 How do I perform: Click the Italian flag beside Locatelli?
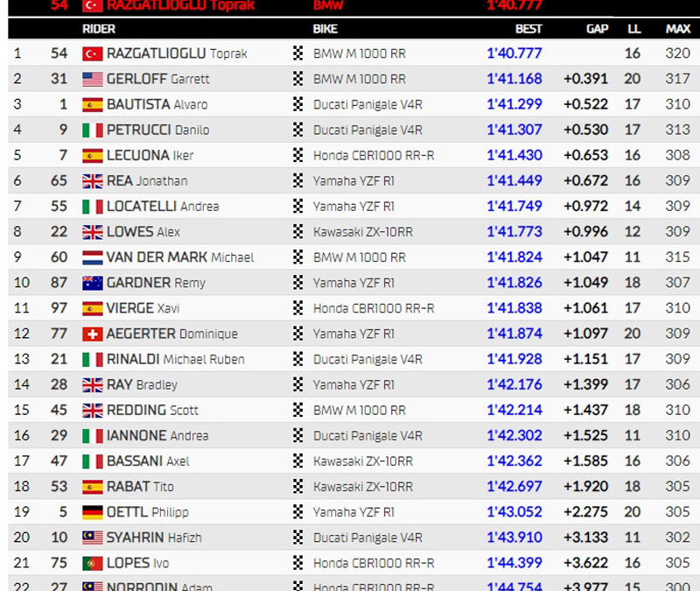pos(93,207)
